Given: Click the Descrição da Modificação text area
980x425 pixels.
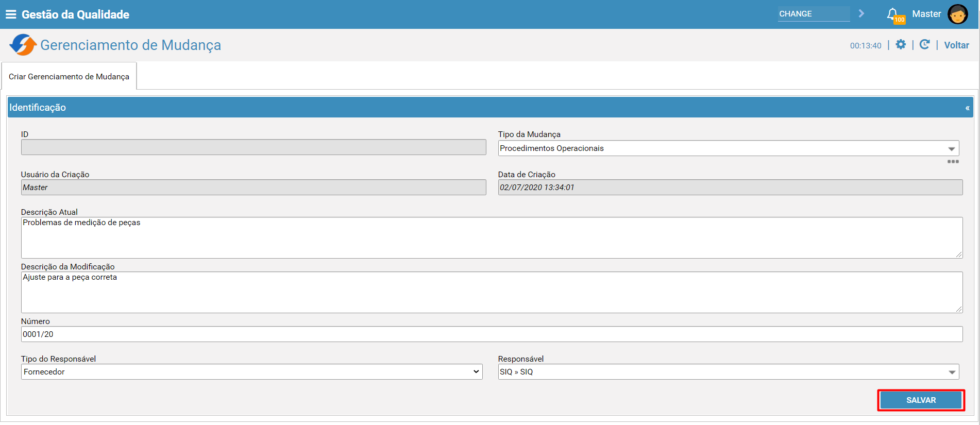Looking at the screenshot, I should 492,292.
